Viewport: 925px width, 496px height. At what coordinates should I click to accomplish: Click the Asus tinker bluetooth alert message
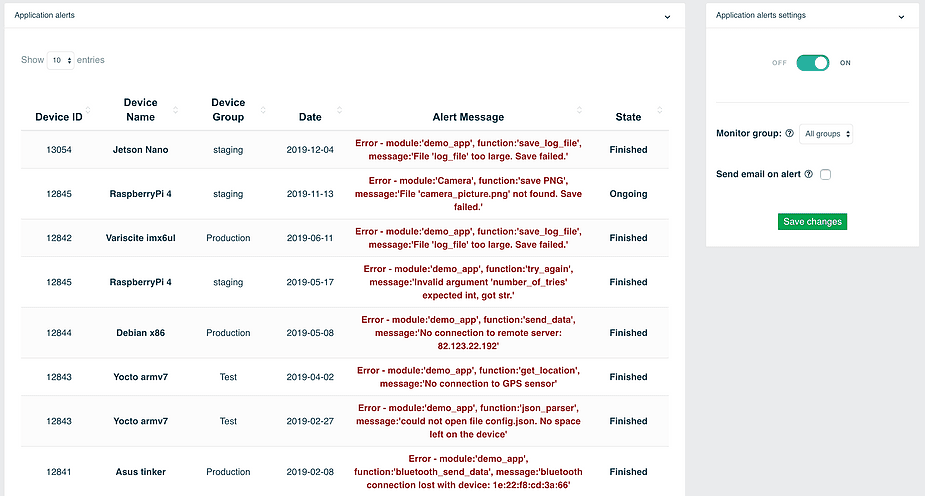[468, 472]
